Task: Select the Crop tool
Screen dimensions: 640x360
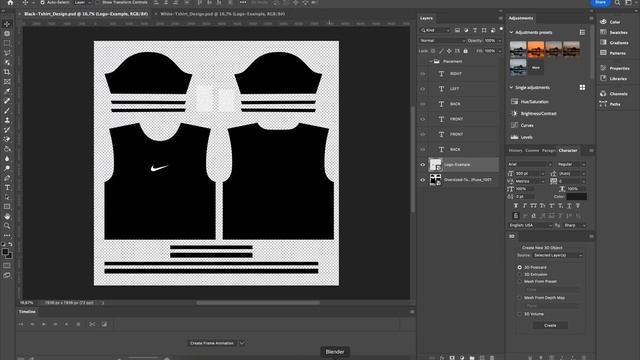Action: [7, 72]
